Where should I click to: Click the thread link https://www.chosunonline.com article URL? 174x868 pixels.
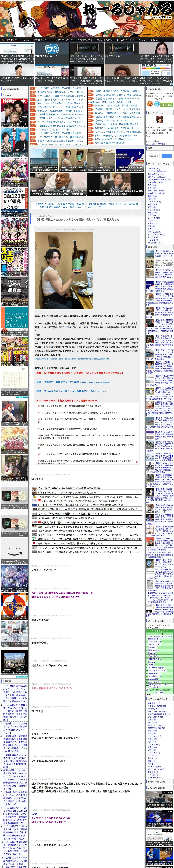click(72, 359)
